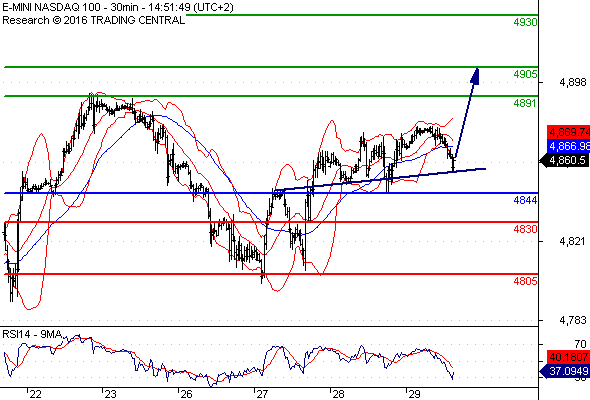Click the blue 37.0949 RSI value tag
This screenshot has height=400, width=590.
[x=565, y=371]
